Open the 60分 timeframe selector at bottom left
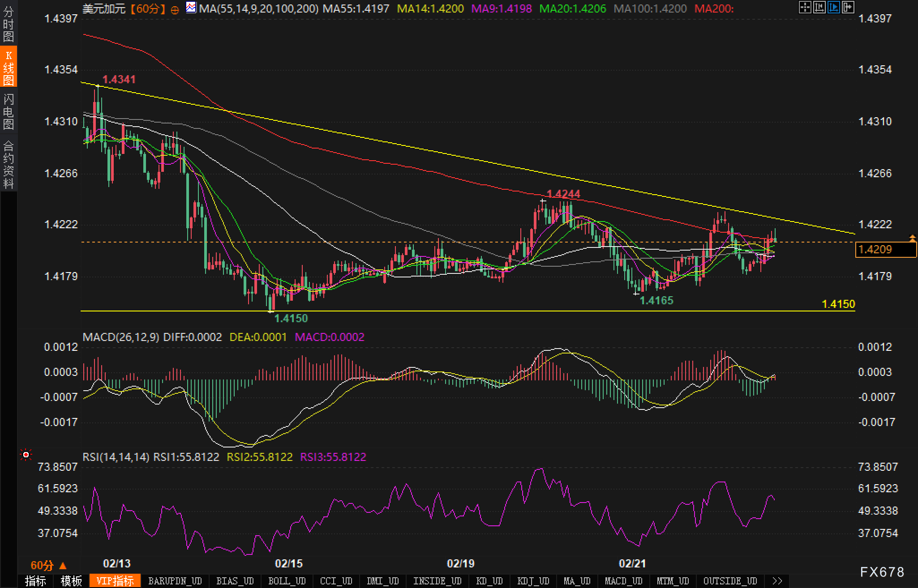918x588 pixels. click(48, 565)
